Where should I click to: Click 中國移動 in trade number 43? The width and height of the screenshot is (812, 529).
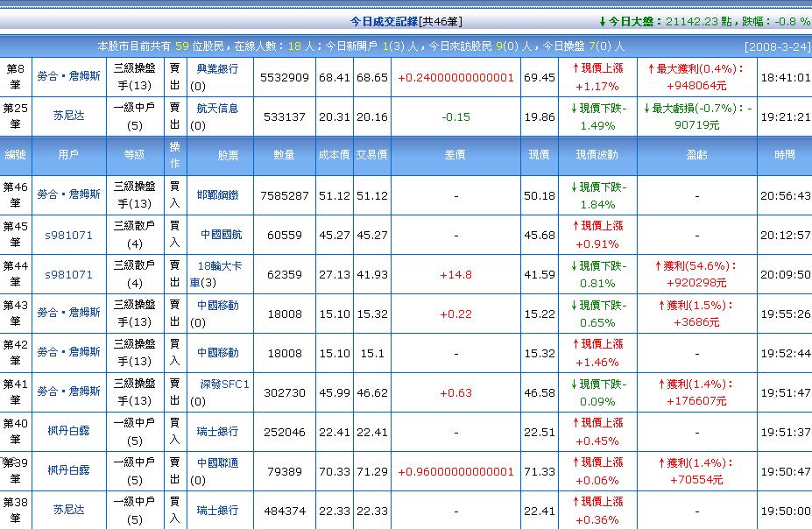[x=217, y=306]
